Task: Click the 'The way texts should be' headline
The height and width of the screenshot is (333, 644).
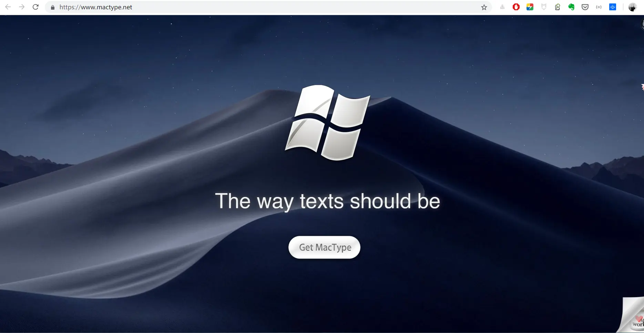Action: (327, 201)
